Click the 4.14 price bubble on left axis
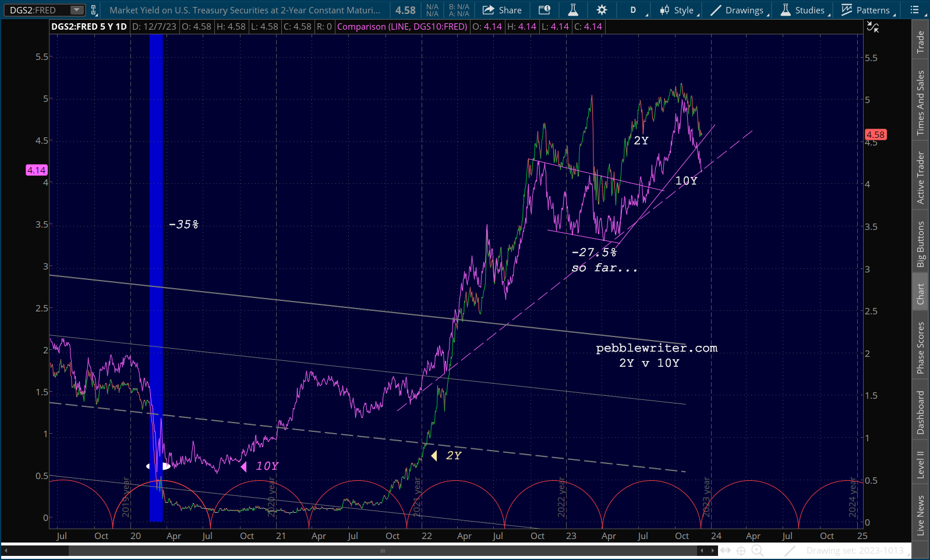Image resolution: width=930 pixels, height=560 pixels. pyautogui.click(x=36, y=170)
